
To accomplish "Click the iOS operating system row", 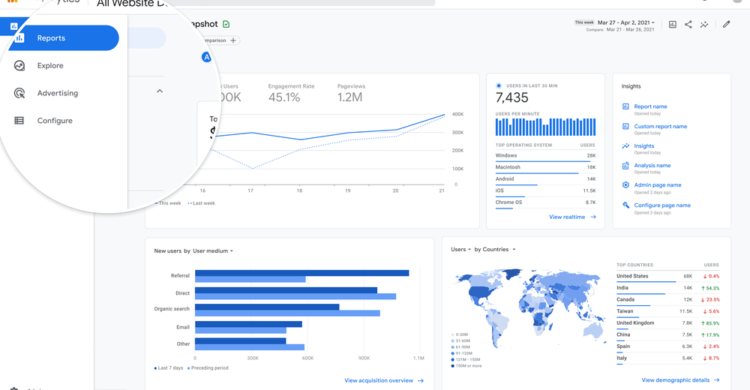I will point(546,192).
